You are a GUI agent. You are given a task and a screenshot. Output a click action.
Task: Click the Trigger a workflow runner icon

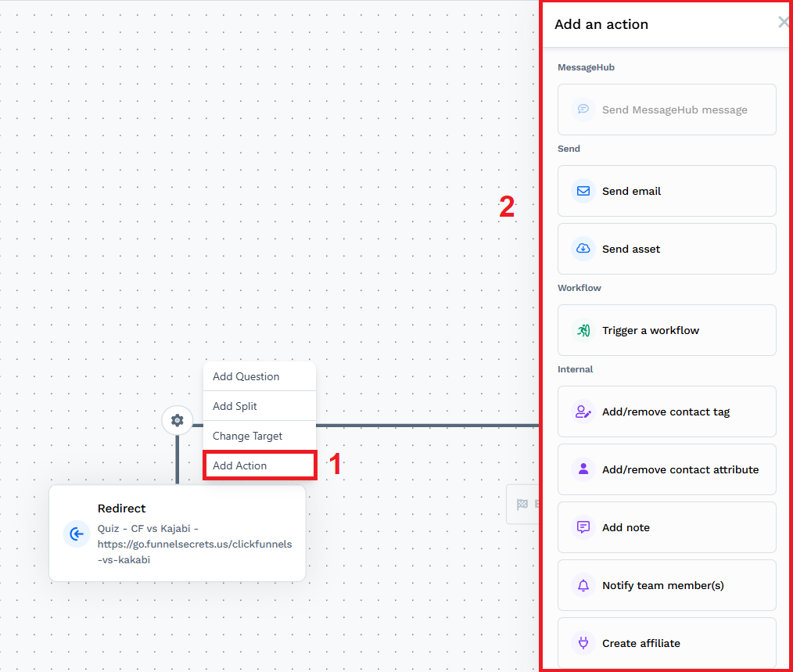[x=583, y=330]
